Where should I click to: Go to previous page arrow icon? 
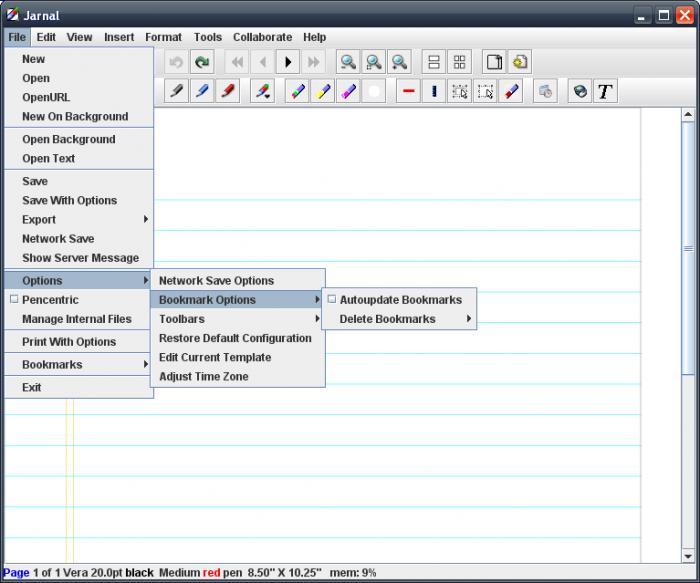pos(262,62)
